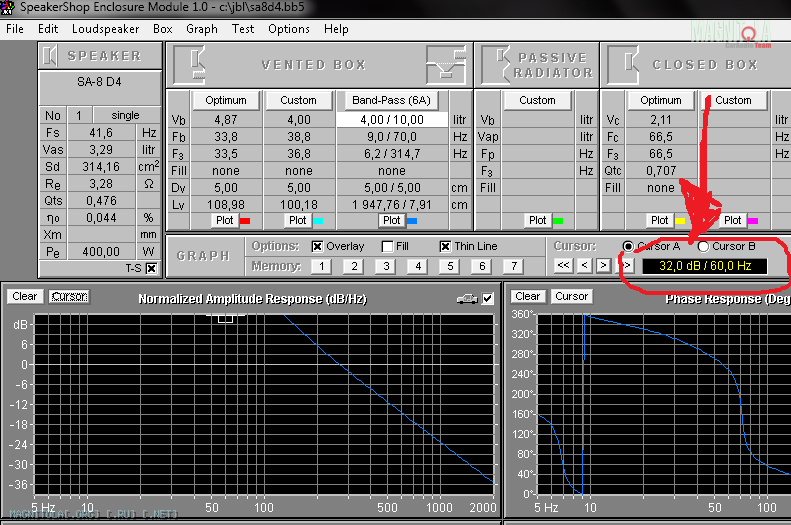Click Plot button with green swatch
This screenshot has height=525, width=791.
[537, 220]
